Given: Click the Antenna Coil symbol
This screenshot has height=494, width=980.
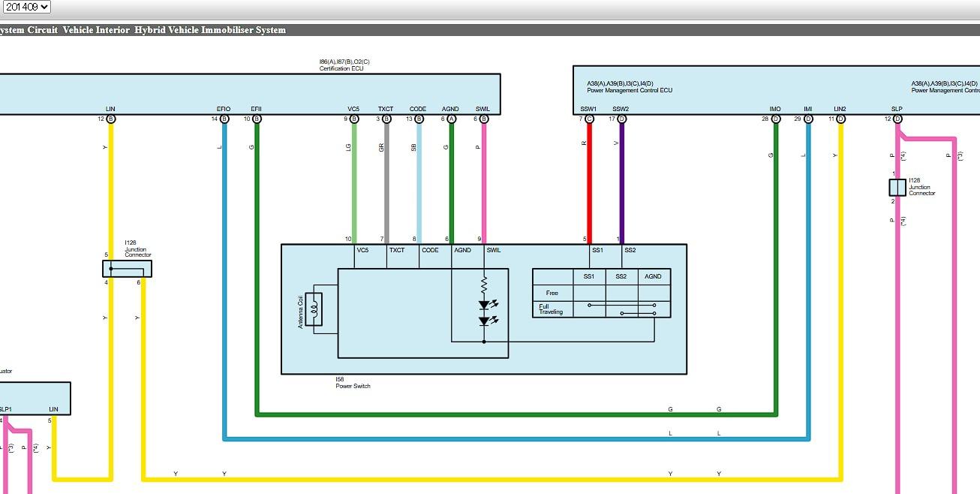Looking at the screenshot, I should click(x=316, y=306).
